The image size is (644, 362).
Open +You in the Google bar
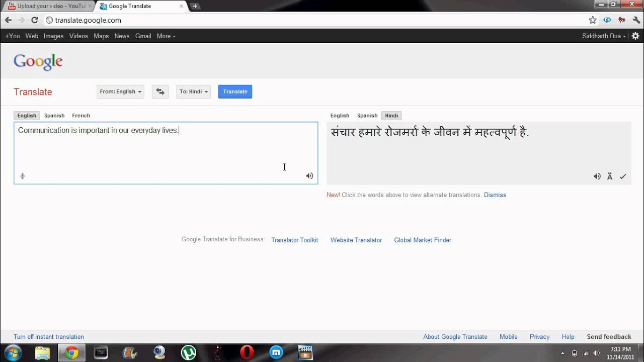tap(13, 36)
